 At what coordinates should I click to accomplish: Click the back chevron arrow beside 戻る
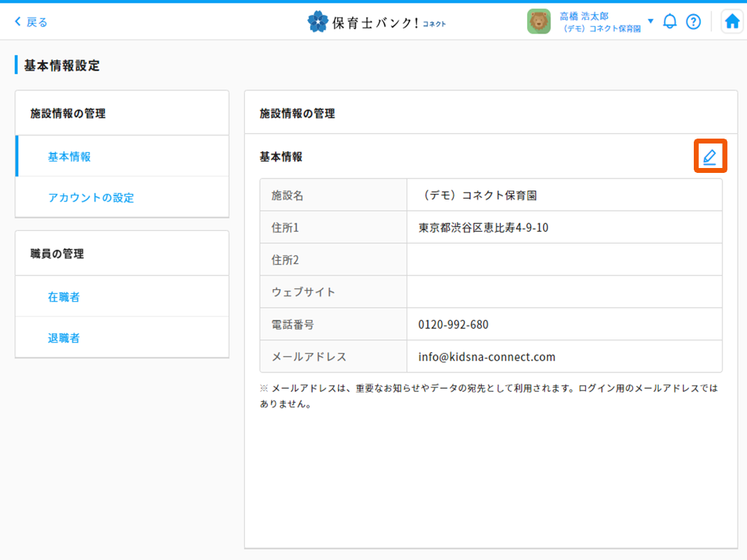coord(18,22)
